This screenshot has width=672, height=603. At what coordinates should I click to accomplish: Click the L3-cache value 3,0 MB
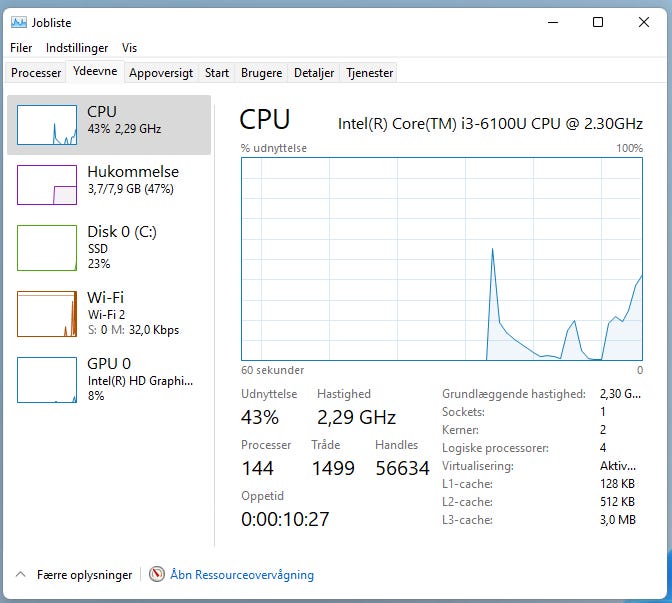pyautogui.click(x=618, y=520)
